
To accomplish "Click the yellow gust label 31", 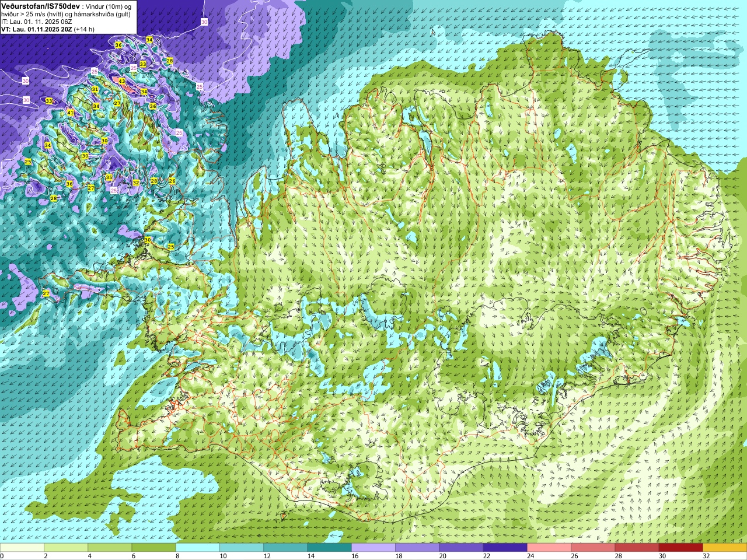I will pos(95,89).
